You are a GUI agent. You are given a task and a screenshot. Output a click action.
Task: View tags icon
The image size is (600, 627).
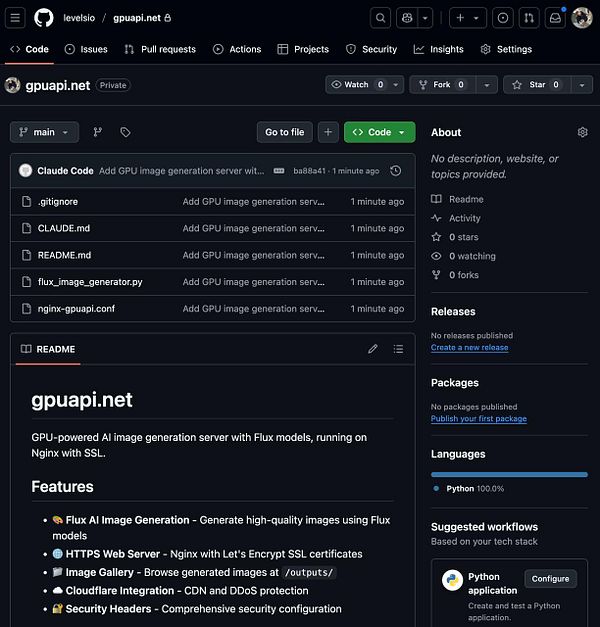coord(125,132)
